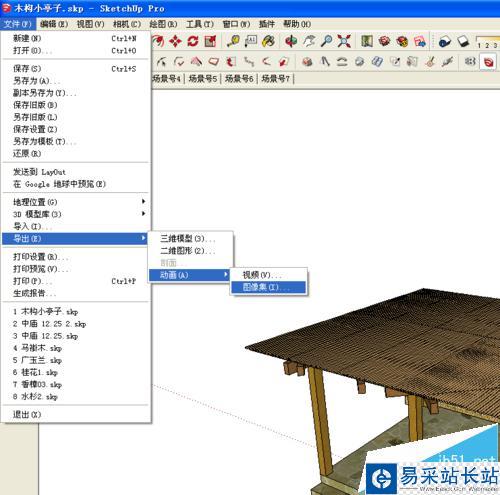Open the 编辑(E) menu

click(54, 24)
